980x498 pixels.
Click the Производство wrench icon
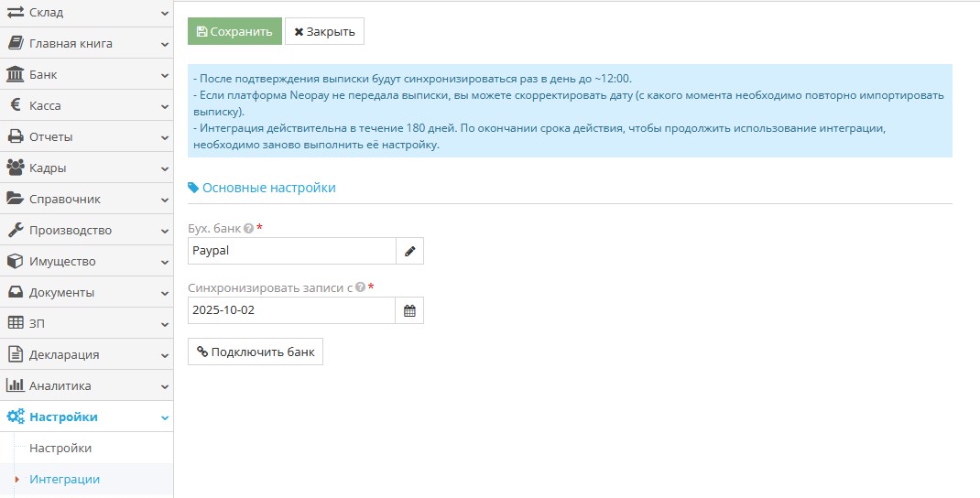pyautogui.click(x=16, y=230)
